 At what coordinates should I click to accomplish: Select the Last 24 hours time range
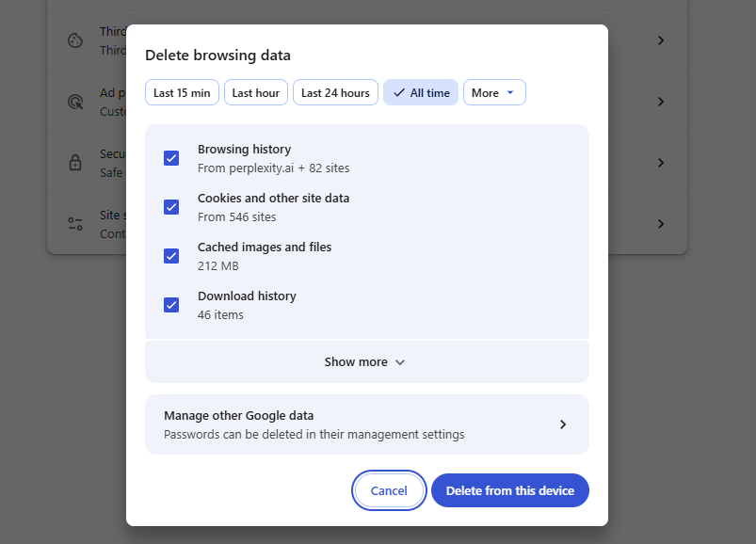335,92
